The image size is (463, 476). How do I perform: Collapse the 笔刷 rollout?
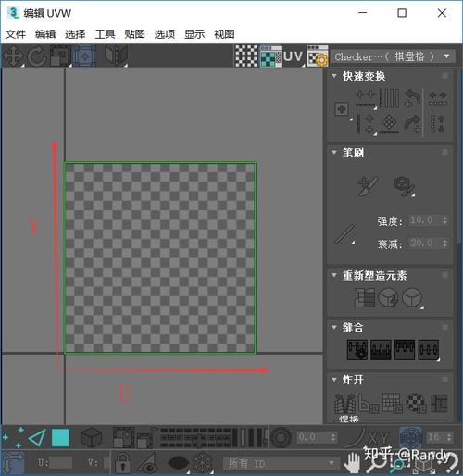(334, 152)
